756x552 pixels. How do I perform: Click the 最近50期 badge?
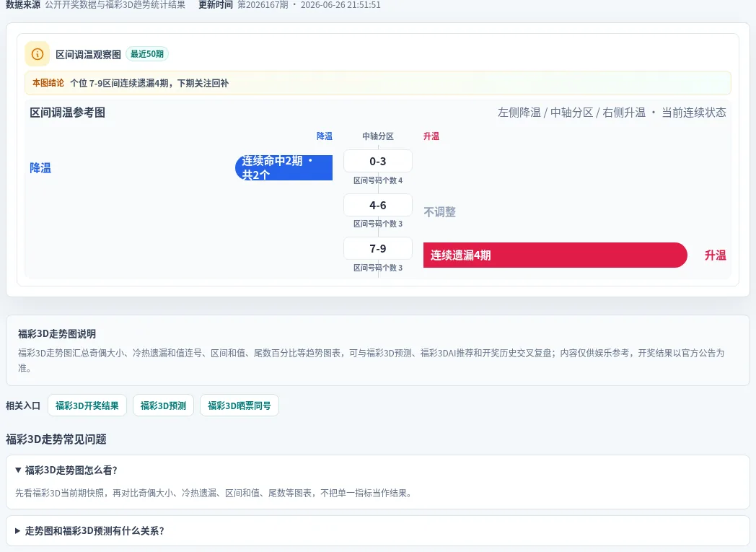click(x=147, y=54)
